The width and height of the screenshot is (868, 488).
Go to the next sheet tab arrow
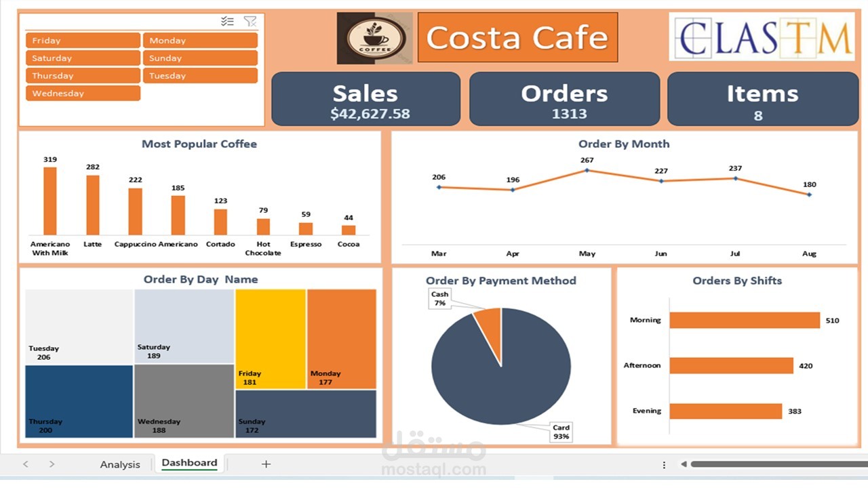(52, 464)
